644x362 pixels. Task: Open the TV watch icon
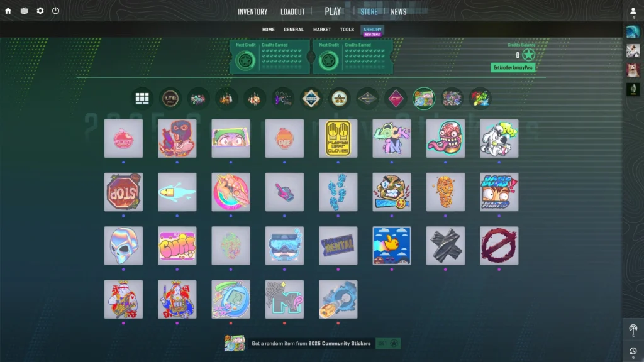point(24,11)
